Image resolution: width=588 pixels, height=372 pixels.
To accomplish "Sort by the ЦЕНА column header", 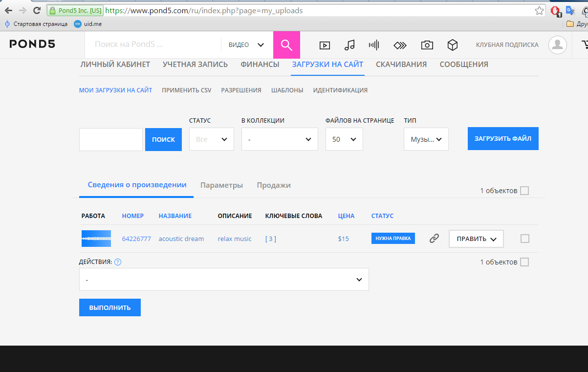I will (346, 216).
